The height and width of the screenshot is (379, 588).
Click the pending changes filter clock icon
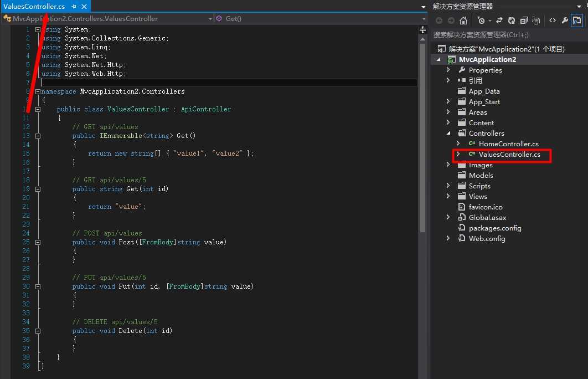(x=481, y=21)
